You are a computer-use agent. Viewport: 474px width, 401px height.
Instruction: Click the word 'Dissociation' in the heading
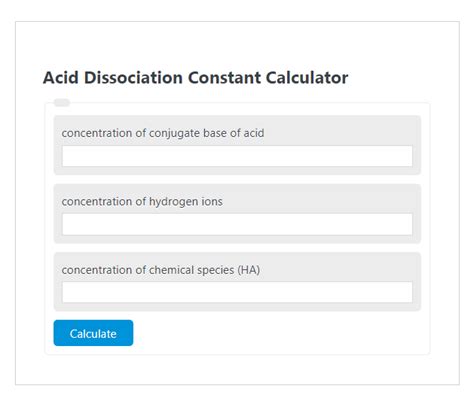(133, 78)
